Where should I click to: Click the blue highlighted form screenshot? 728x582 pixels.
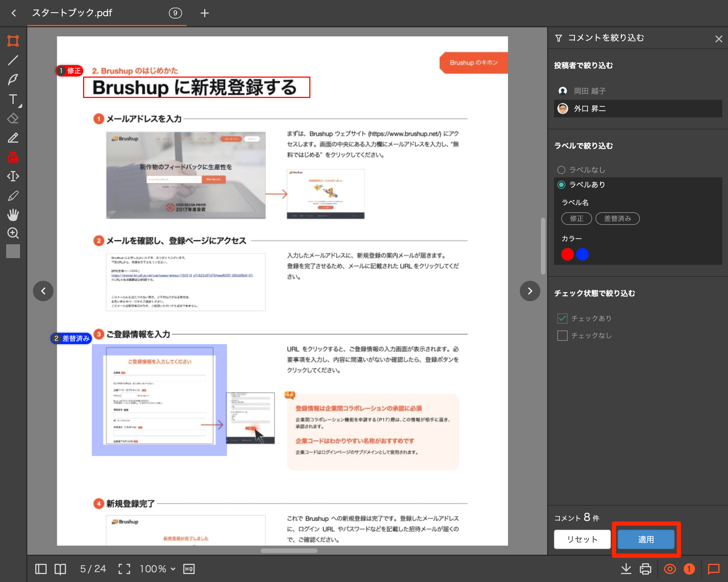(159, 400)
